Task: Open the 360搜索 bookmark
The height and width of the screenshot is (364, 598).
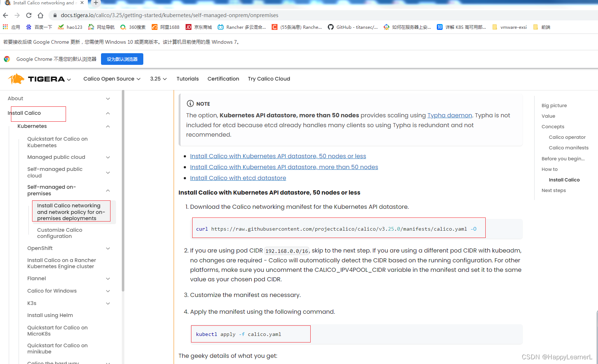Action: pyautogui.click(x=133, y=27)
